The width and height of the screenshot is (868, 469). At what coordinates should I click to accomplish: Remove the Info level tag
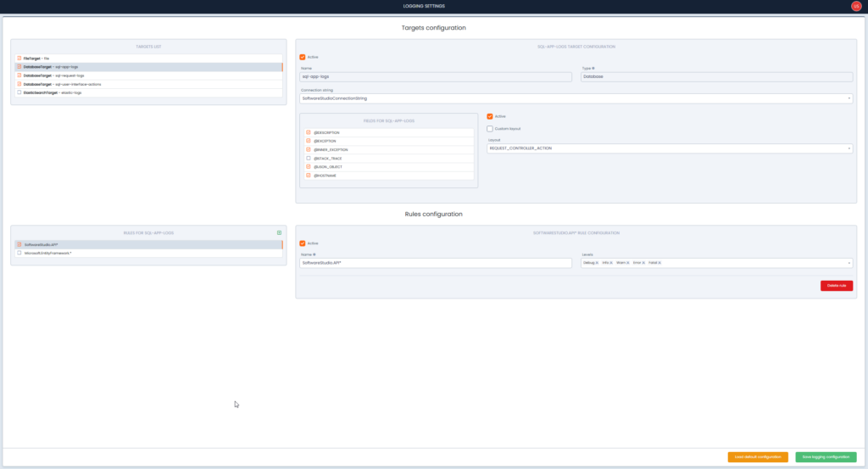(x=611, y=263)
